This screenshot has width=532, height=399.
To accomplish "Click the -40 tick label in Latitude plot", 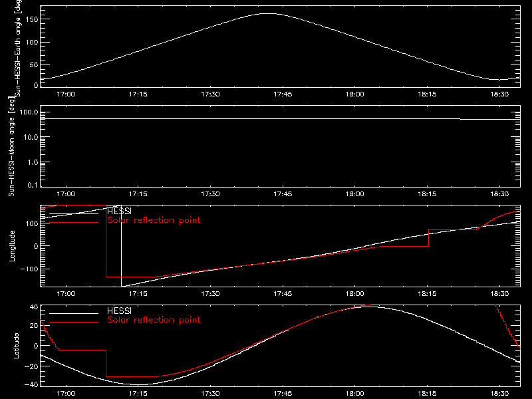I will coord(31,385).
